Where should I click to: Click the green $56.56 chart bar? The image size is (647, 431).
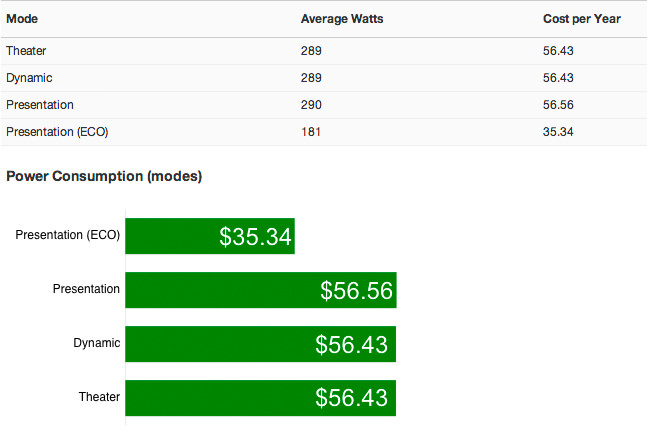(260, 290)
